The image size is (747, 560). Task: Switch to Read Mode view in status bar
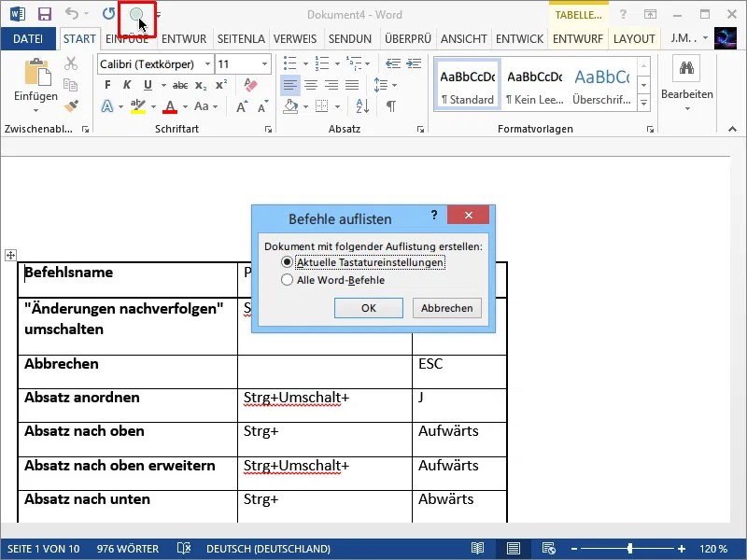[477, 549]
